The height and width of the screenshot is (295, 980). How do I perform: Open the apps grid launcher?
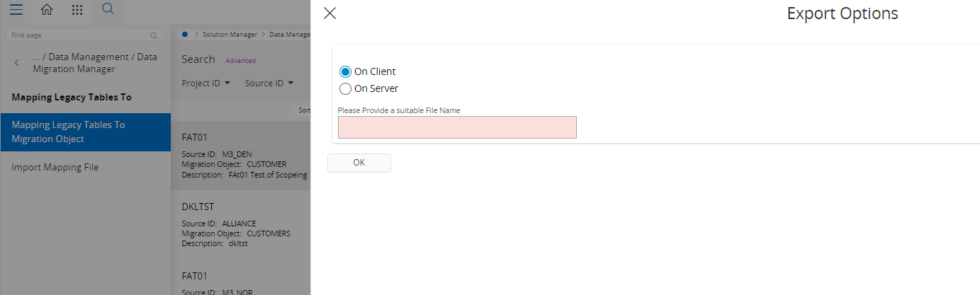click(77, 10)
